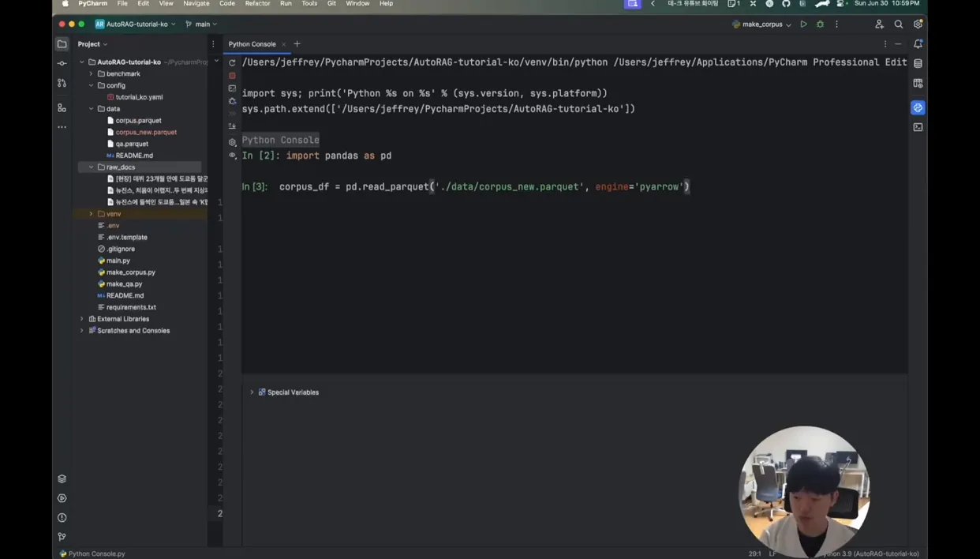Show more tool windows ellipsis in left sidebar

click(62, 127)
